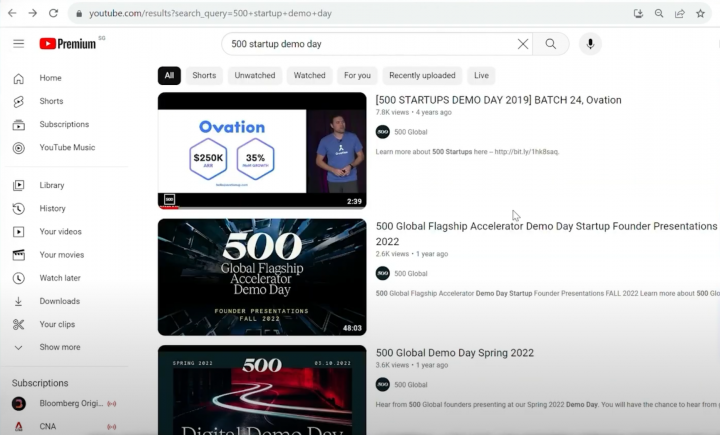Reload the page in browser toolbar
The height and width of the screenshot is (435, 720).
click(52, 14)
